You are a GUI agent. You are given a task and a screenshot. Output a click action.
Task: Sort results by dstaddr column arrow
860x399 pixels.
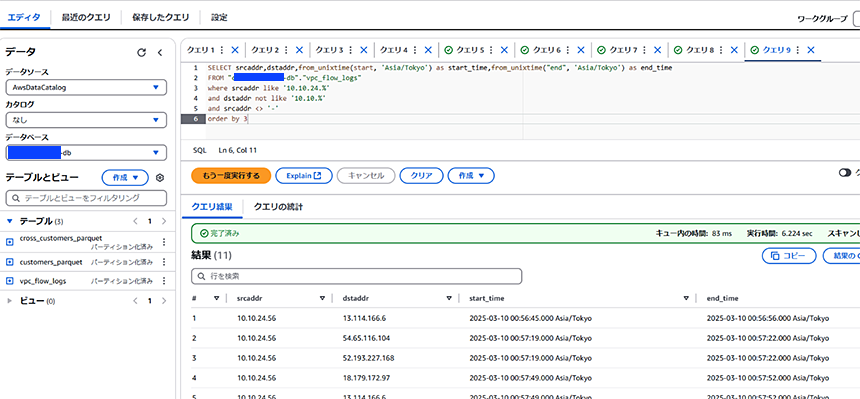tap(449, 298)
